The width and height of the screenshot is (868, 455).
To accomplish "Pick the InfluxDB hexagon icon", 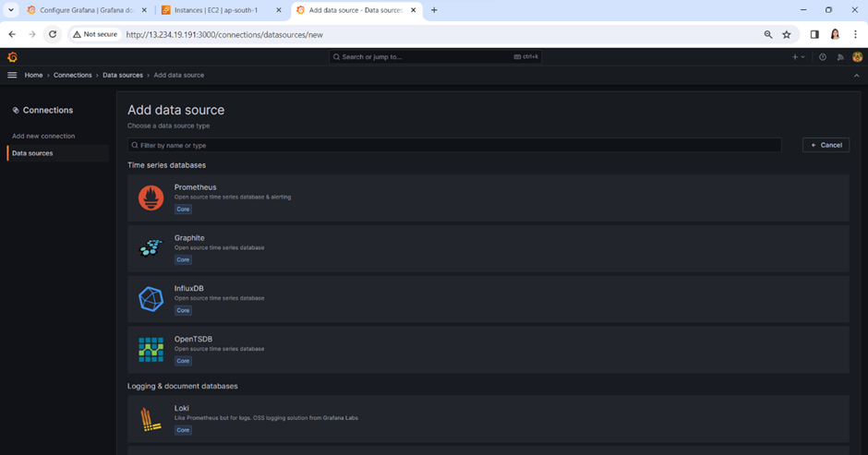I will tap(151, 299).
